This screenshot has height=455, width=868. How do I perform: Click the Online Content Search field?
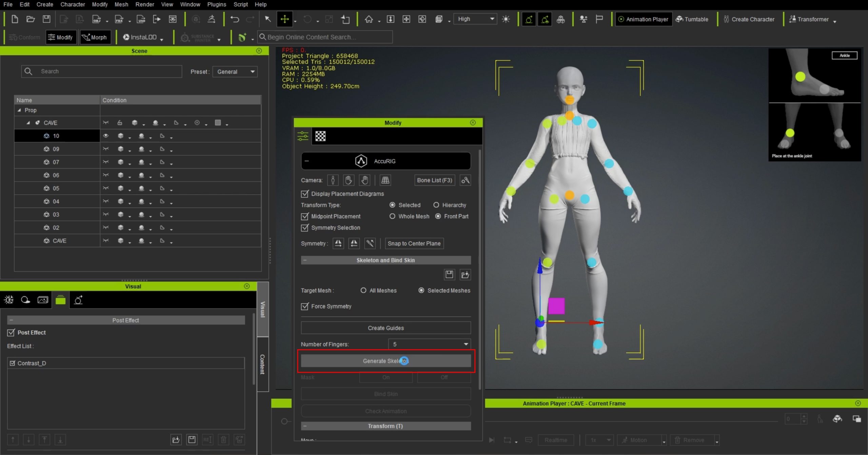pyautogui.click(x=325, y=37)
